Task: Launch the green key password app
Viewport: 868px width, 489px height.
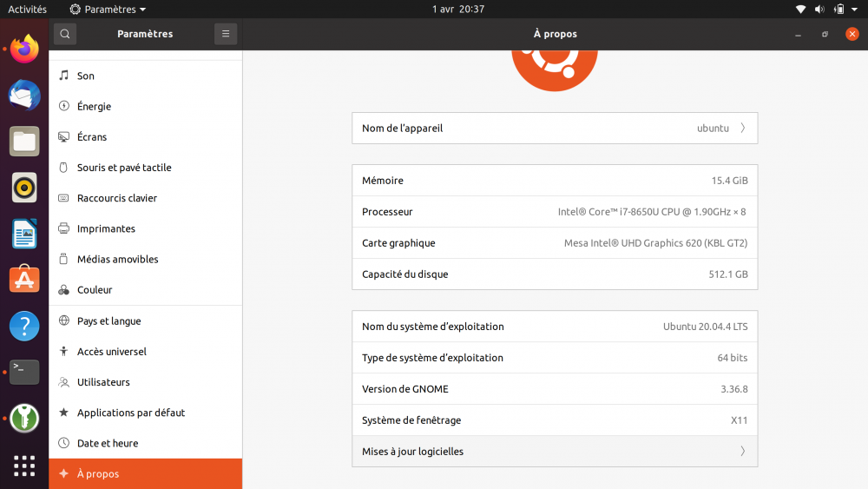Action: click(x=24, y=418)
